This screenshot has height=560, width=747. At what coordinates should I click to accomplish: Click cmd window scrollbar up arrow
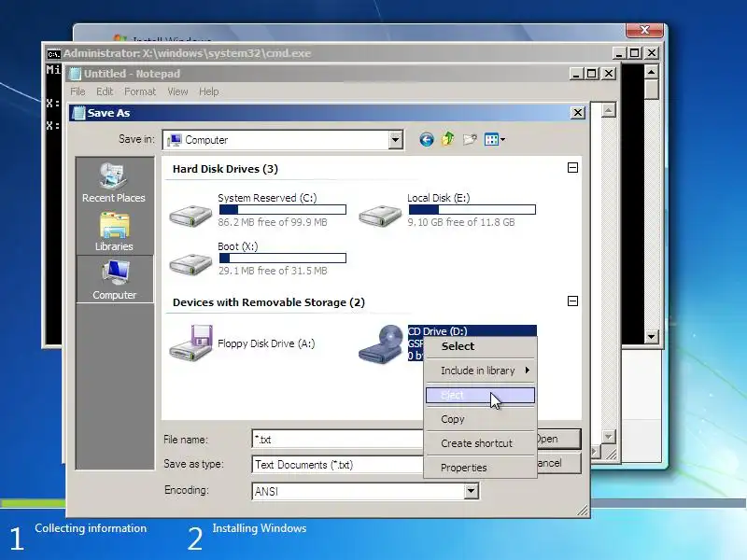(651, 72)
